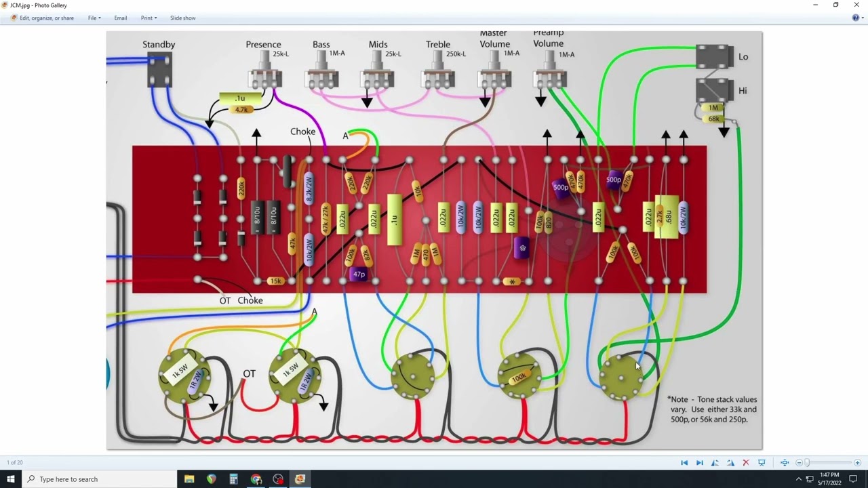Image resolution: width=868 pixels, height=488 pixels.
Task: Click the yellow .68u capacitor
Action: click(669, 217)
